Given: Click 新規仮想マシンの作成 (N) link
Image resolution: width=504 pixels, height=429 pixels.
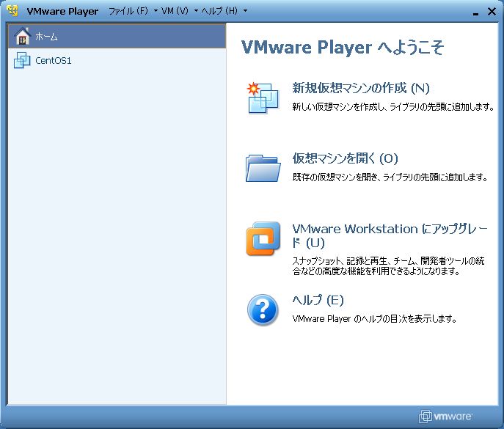Looking at the screenshot, I should click(x=361, y=88).
